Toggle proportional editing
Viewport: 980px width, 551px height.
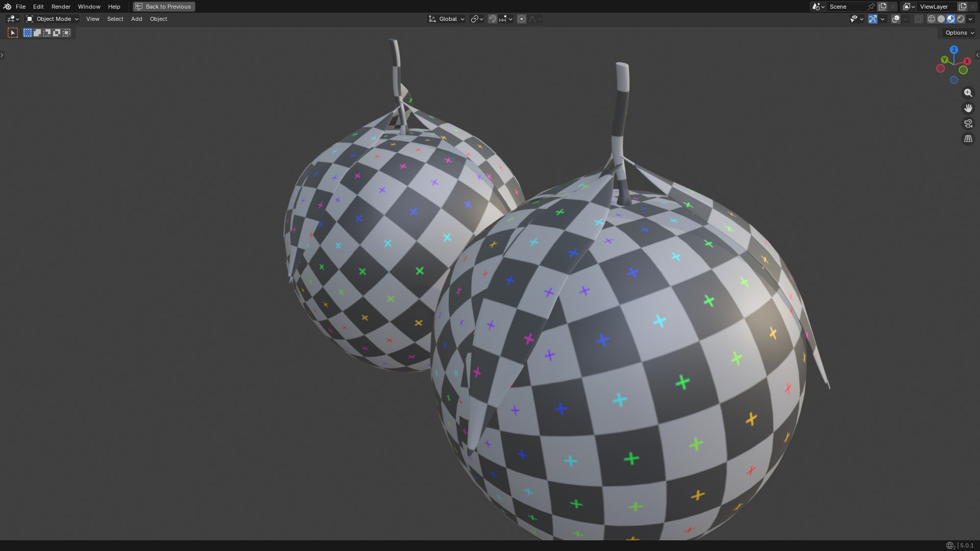(x=521, y=19)
